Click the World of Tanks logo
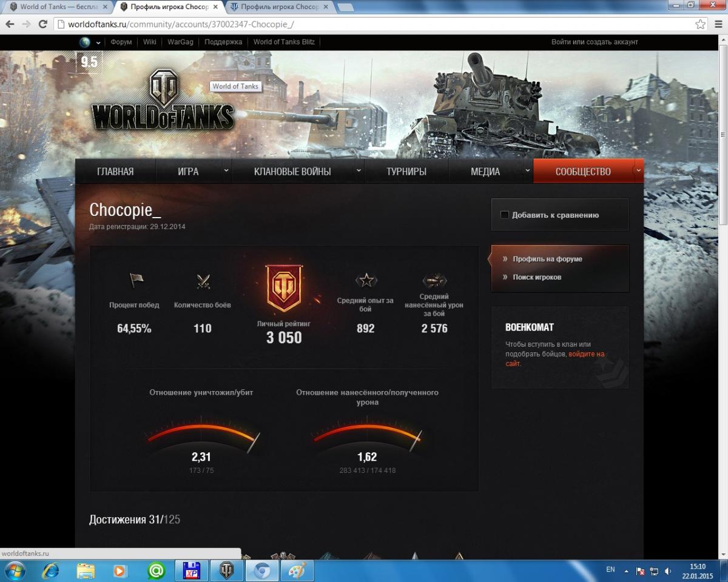The height and width of the screenshot is (582, 728). click(x=163, y=100)
